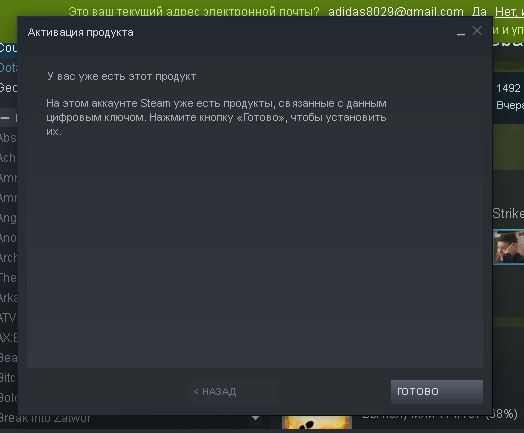The width and height of the screenshot is (524, 433).
Task: Select the Geo entry in the library list
Action: (x=8, y=88)
